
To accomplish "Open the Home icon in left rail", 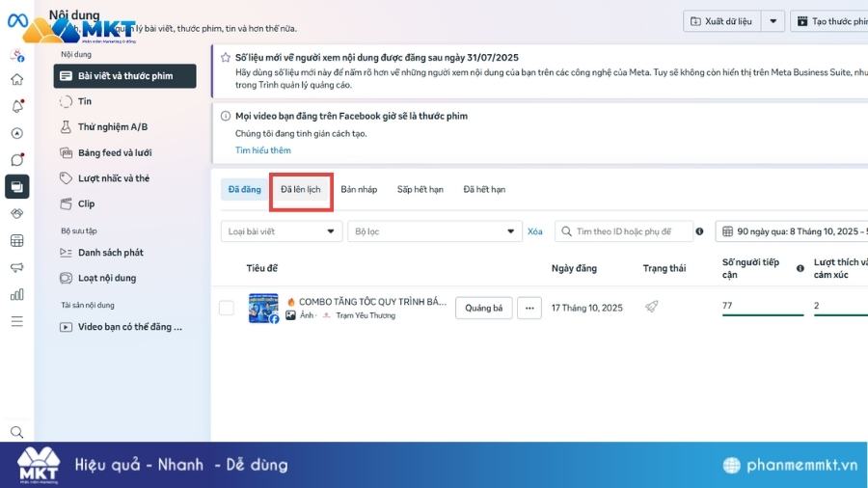I will (17, 79).
